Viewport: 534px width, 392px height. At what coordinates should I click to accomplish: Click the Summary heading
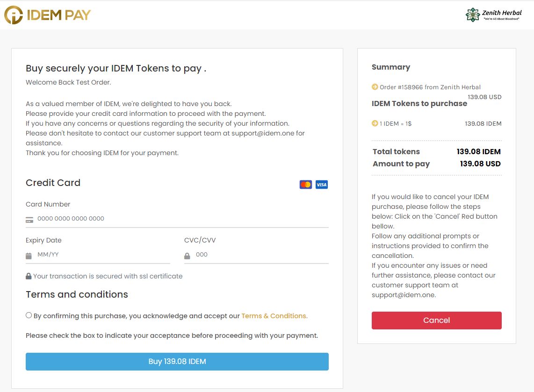(391, 67)
